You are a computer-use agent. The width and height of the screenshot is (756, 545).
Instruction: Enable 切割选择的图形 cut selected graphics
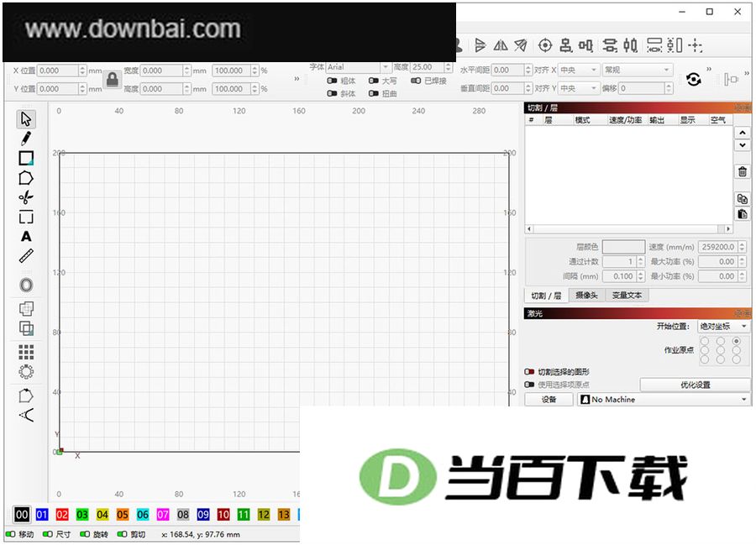[x=529, y=372]
